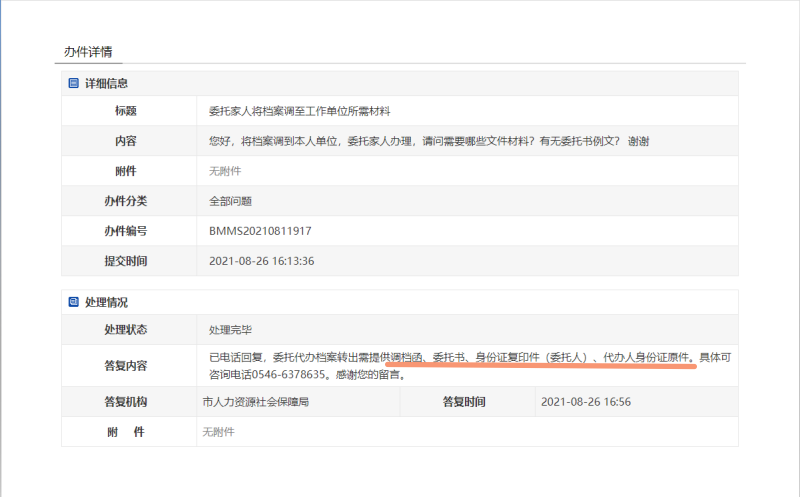Click submit time 2021-08-26 16:13:36
Viewport: 800px width, 497px height.
[262, 261]
